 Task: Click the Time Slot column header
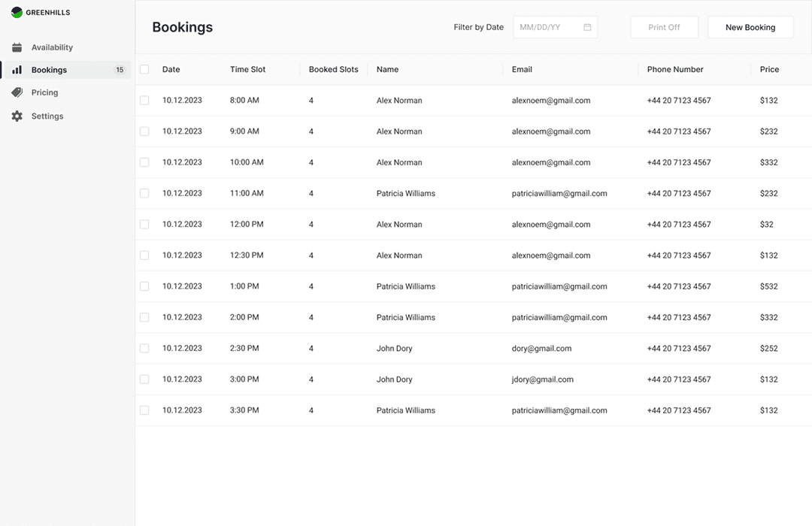(247, 69)
